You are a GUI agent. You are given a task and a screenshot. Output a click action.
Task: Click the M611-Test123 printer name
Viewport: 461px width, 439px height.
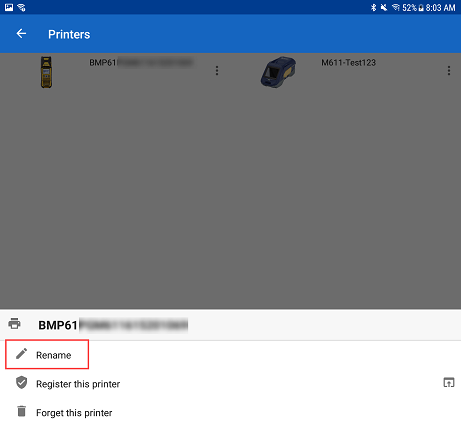click(348, 63)
